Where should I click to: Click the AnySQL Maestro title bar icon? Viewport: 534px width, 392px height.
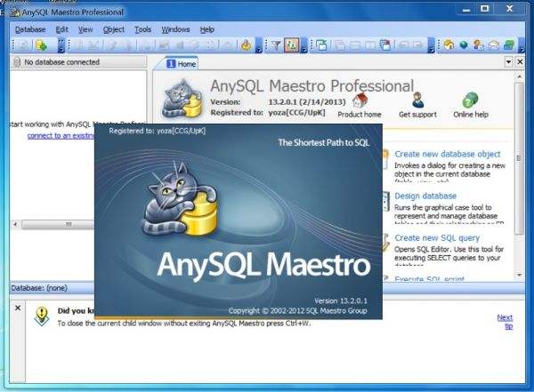tap(14, 12)
